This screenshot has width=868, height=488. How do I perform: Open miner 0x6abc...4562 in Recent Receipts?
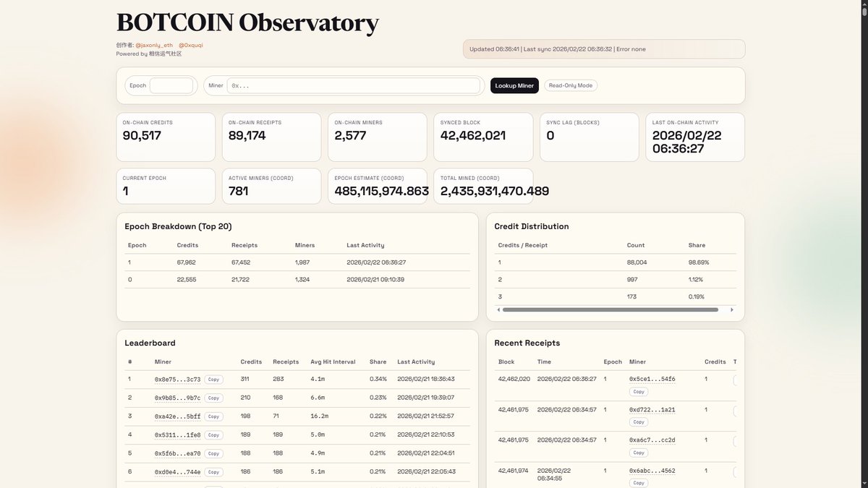click(x=652, y=470)
